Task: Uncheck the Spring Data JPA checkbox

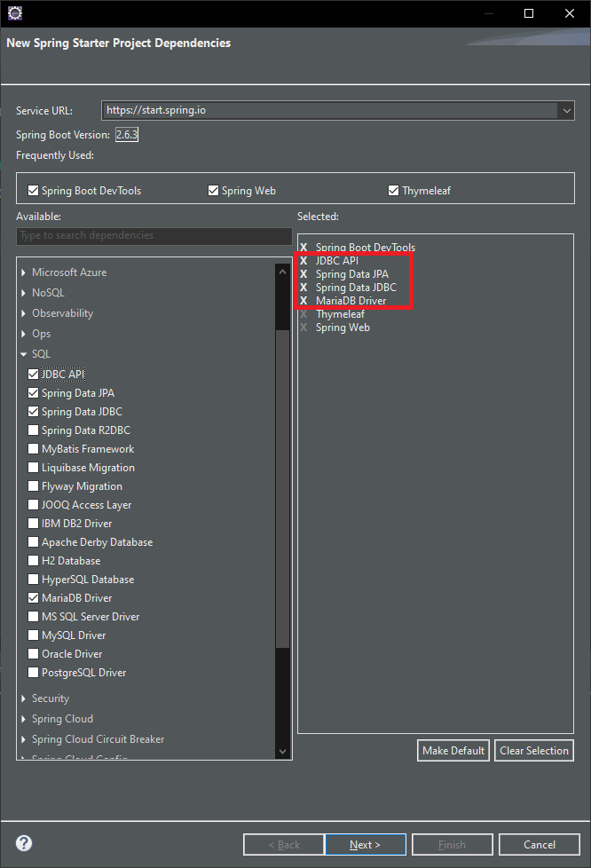Action: (x=33, y=393)
